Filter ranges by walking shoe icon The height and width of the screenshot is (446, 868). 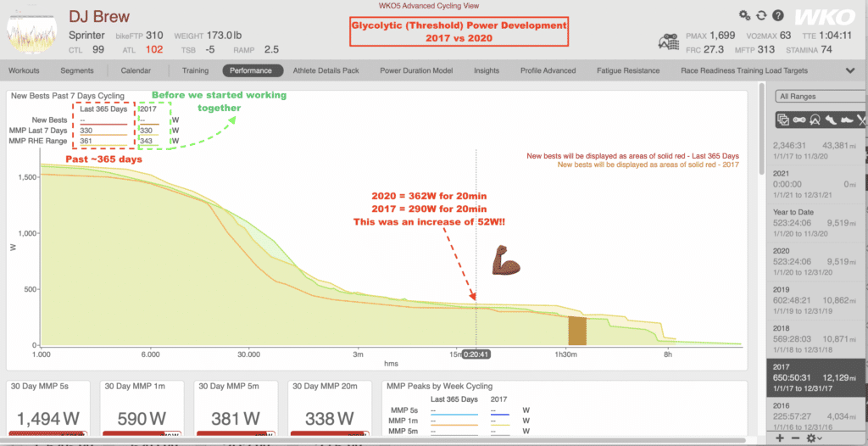coord(846,119)
